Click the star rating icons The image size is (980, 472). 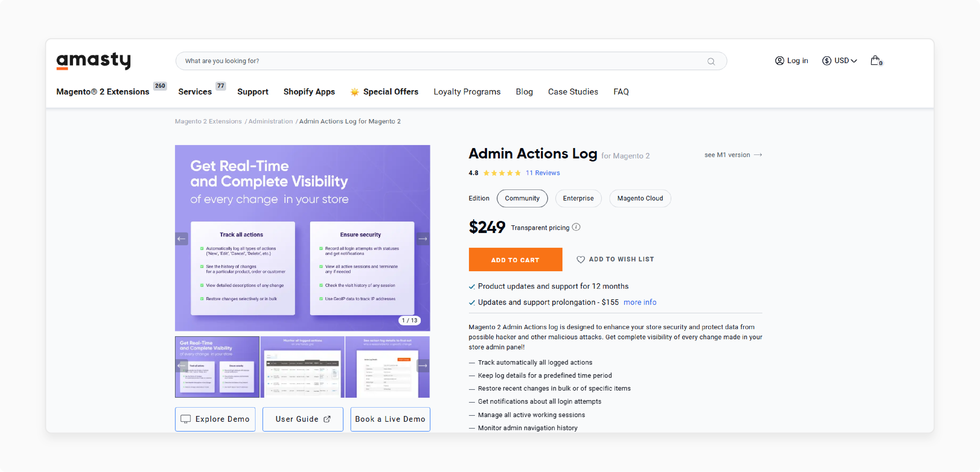[x=502, y=173]
